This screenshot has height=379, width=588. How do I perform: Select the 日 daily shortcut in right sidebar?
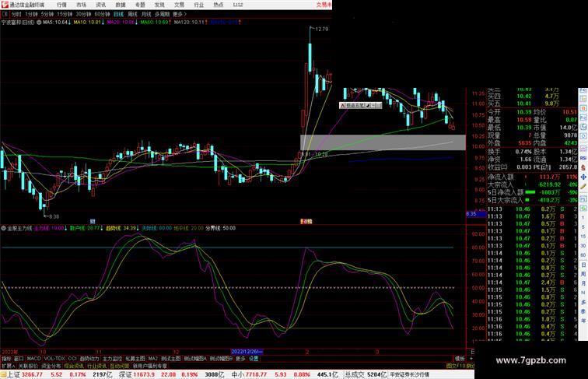coord(583,265)
